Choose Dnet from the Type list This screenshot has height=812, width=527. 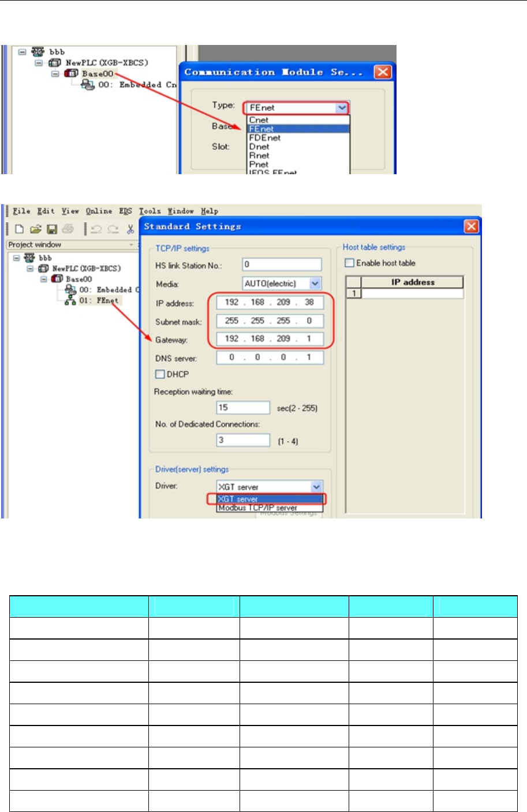tap(298, 146)
